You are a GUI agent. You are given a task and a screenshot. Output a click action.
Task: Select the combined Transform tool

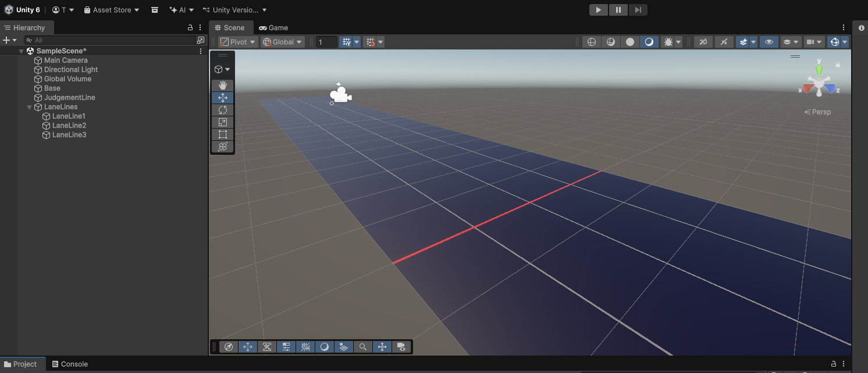(x=222, y=147)
